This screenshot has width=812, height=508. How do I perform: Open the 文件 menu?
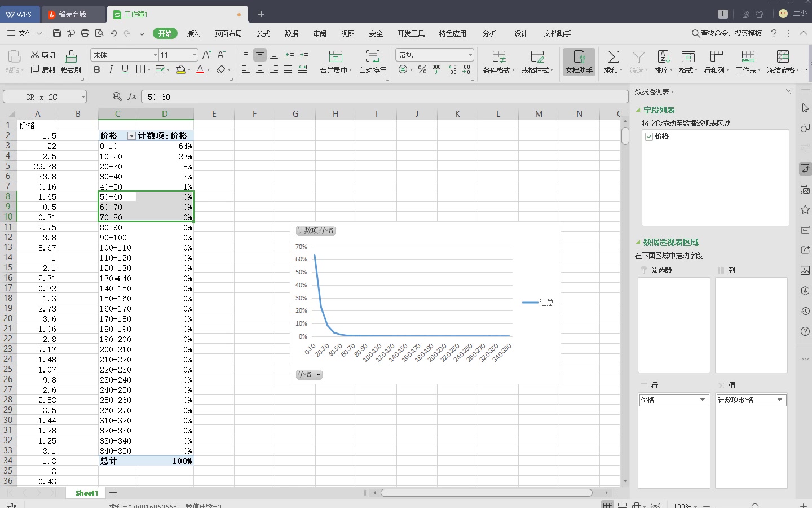tap(24, 33)
